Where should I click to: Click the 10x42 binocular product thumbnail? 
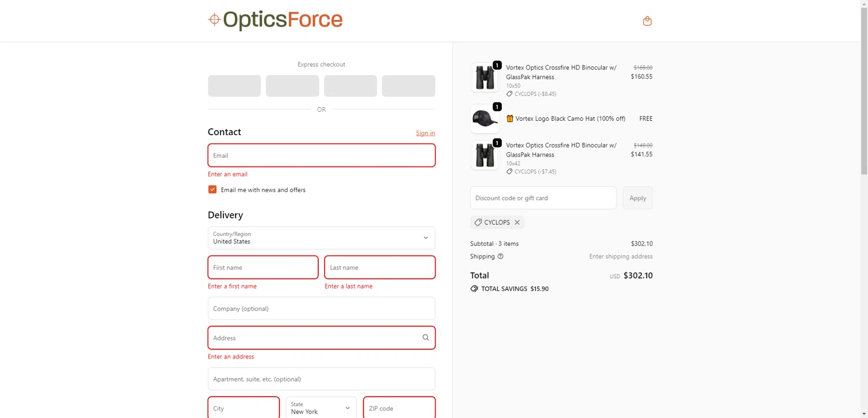pos(485,155)
